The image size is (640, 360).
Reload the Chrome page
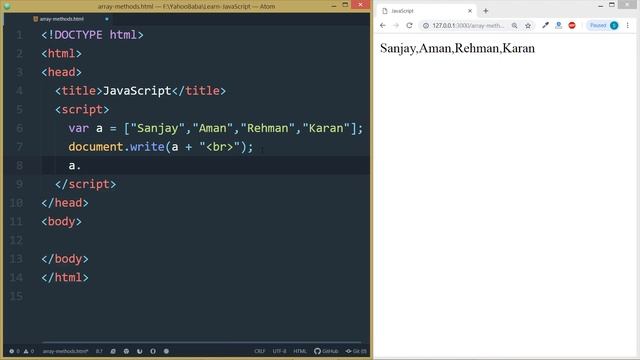[409, 25]
